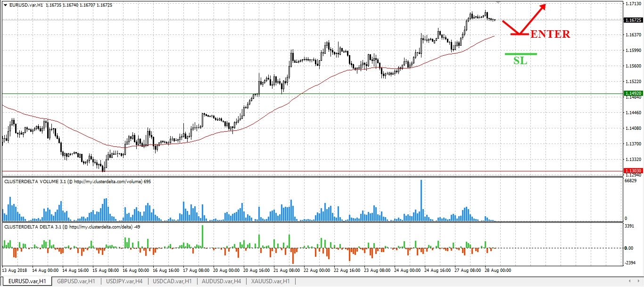Open the XAUUSD.var,H1 chart tab
Image resolution: width=644 pixels, height=287 pixels.
271,281
